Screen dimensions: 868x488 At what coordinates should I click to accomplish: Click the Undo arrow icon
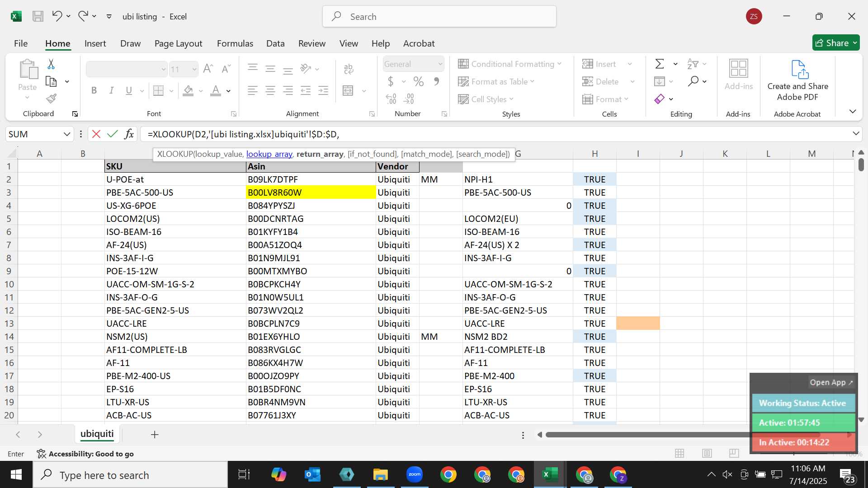57,16
